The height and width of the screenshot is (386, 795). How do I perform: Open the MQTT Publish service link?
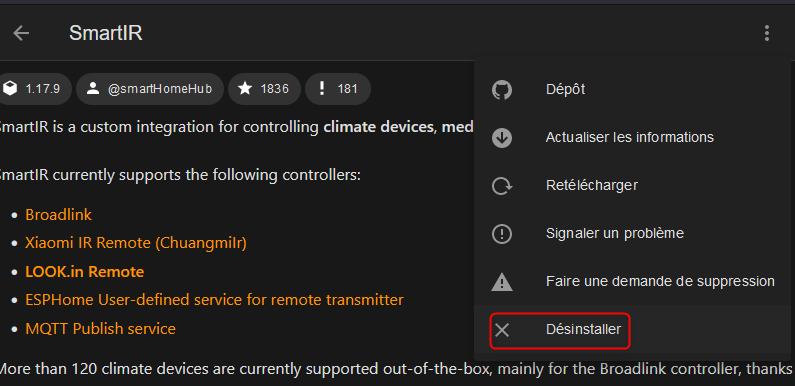tap(100, 329)
